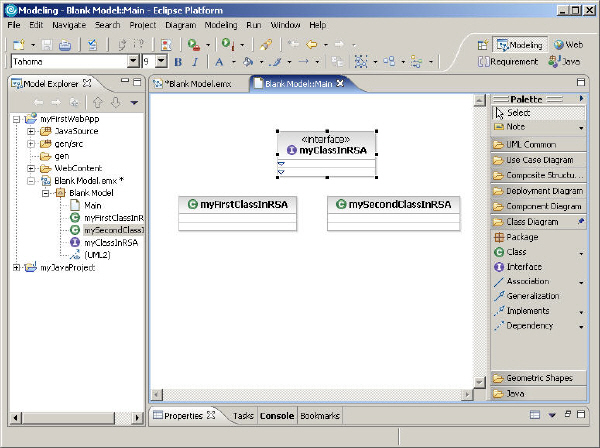Select mySecondClassInRSA class on the diagram
The image size is (600, 448).
(x=394, y=213)
